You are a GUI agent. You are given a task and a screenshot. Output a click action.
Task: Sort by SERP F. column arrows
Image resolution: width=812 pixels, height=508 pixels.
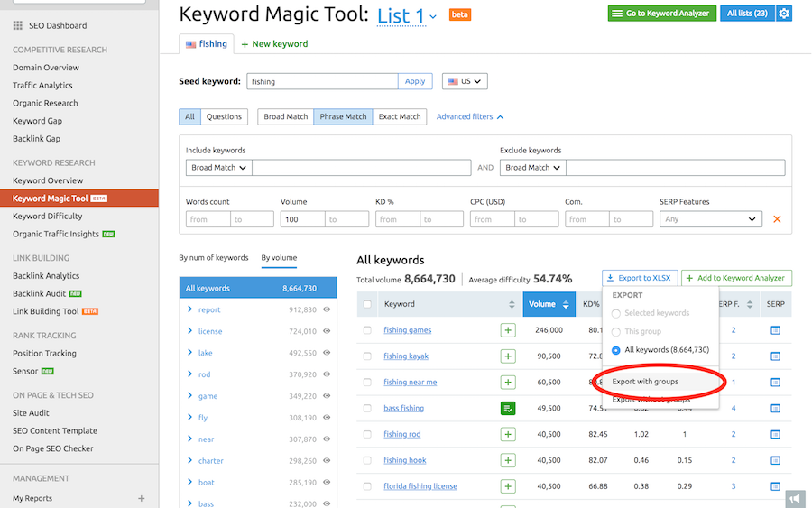coord(750,304)
